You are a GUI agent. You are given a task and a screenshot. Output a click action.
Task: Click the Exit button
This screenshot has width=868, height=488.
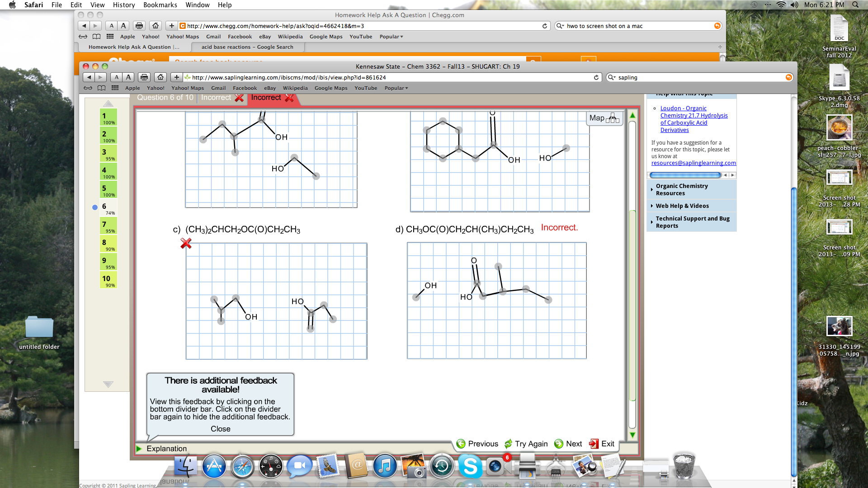tap(602, 444)
